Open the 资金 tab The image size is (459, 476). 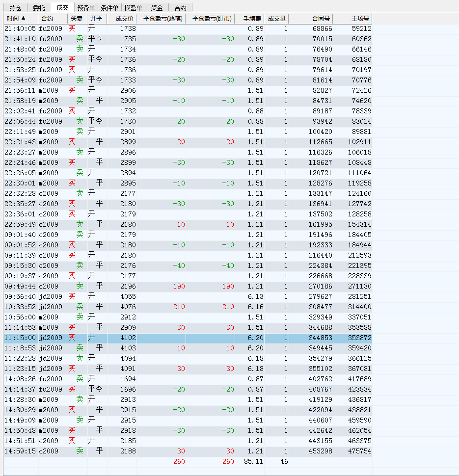pos(157,8)
